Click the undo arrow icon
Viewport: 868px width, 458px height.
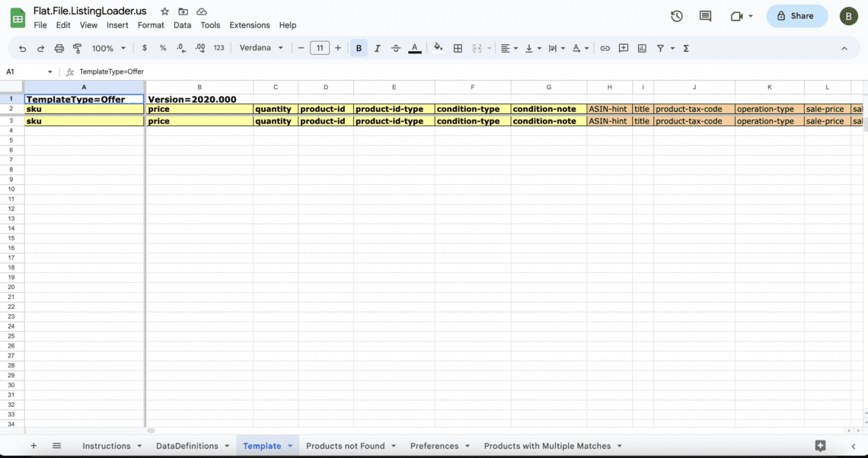point(22,48)
